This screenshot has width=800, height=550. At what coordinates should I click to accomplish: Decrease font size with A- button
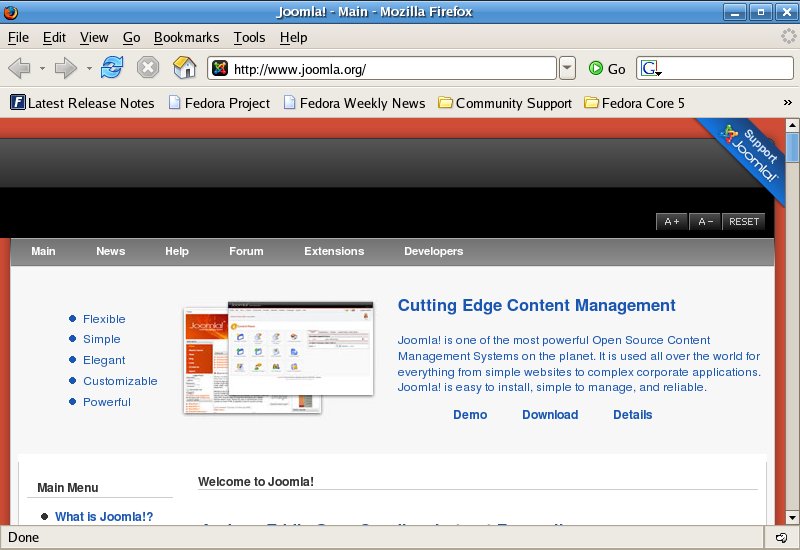coord(705,221)
